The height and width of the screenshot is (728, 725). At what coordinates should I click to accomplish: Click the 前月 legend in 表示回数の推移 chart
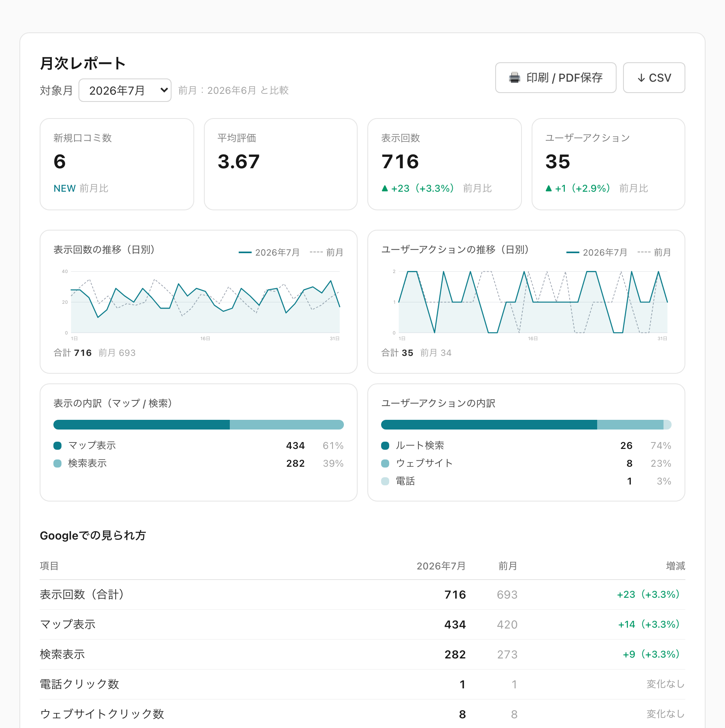coord(326,252)
